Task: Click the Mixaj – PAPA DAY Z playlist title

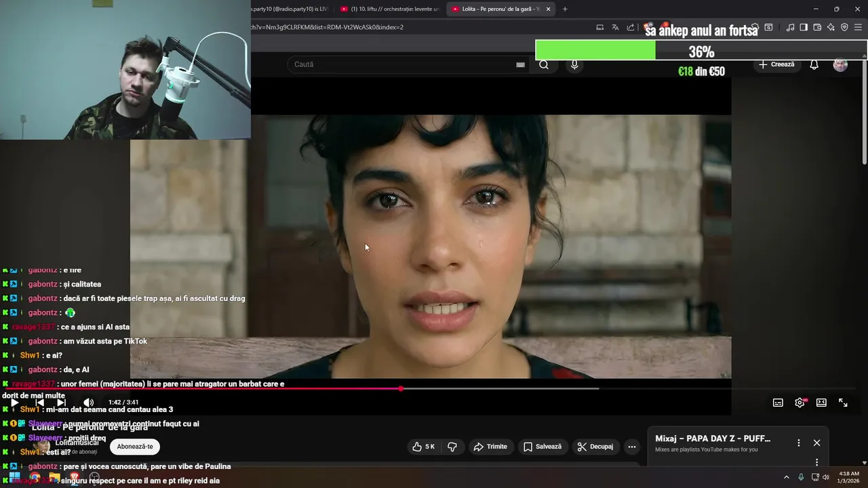Action: point(713,439)
